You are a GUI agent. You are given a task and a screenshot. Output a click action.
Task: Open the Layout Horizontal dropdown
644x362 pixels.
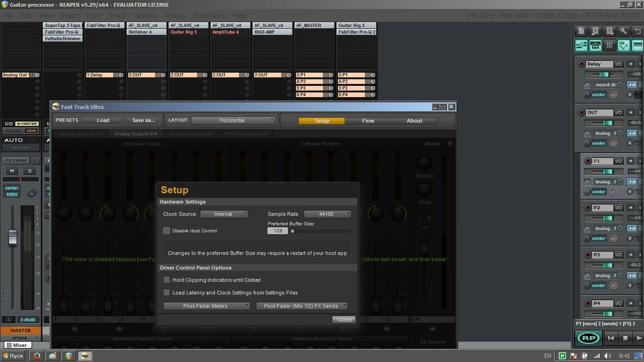[233, 120]
